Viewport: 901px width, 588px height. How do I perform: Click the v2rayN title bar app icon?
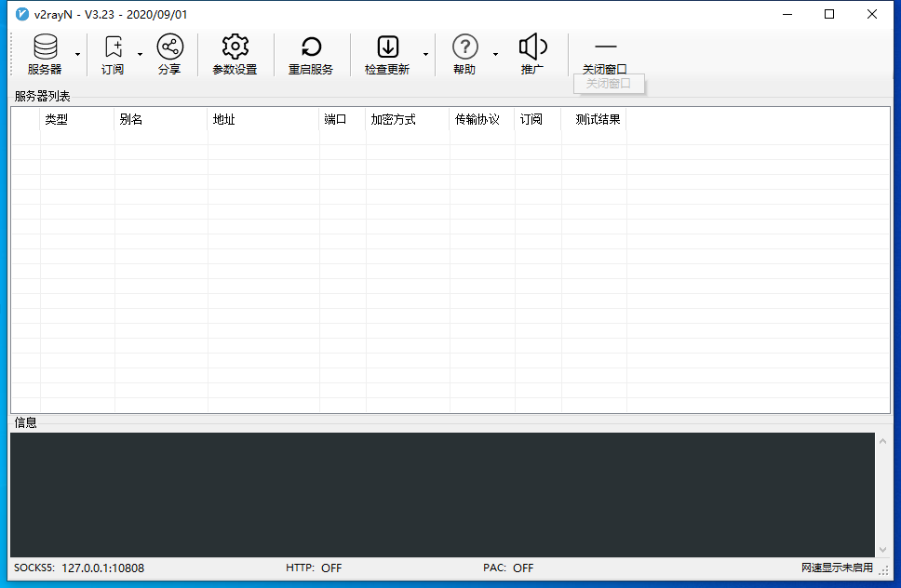(x=22, y=14)
